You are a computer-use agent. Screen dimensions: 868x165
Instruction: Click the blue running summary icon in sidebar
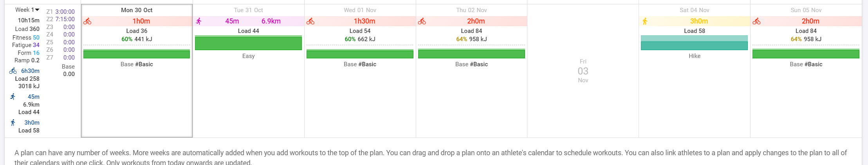(13, 96)
